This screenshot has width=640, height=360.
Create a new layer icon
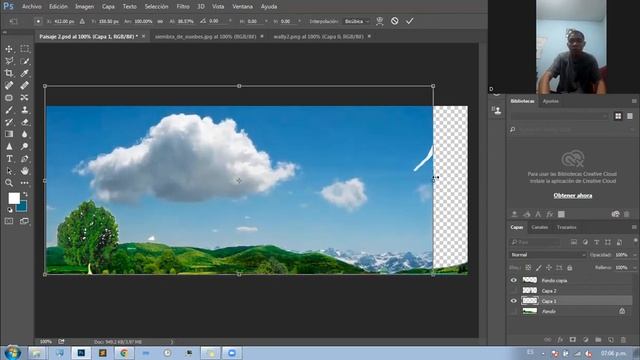tap(611, 340)
